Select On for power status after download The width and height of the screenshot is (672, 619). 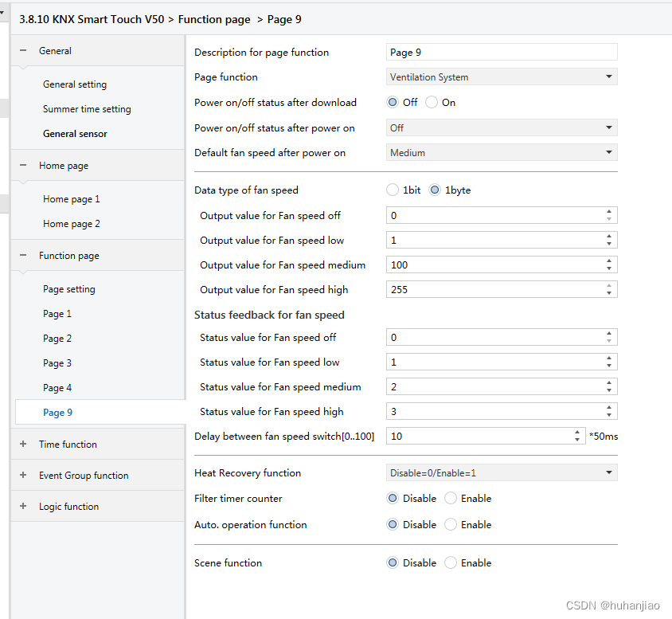click(432, 103)
